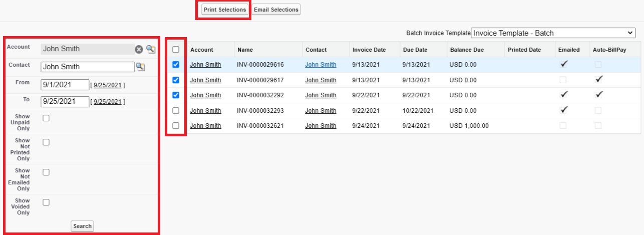Click the From date input field

[x=65, y=85]
